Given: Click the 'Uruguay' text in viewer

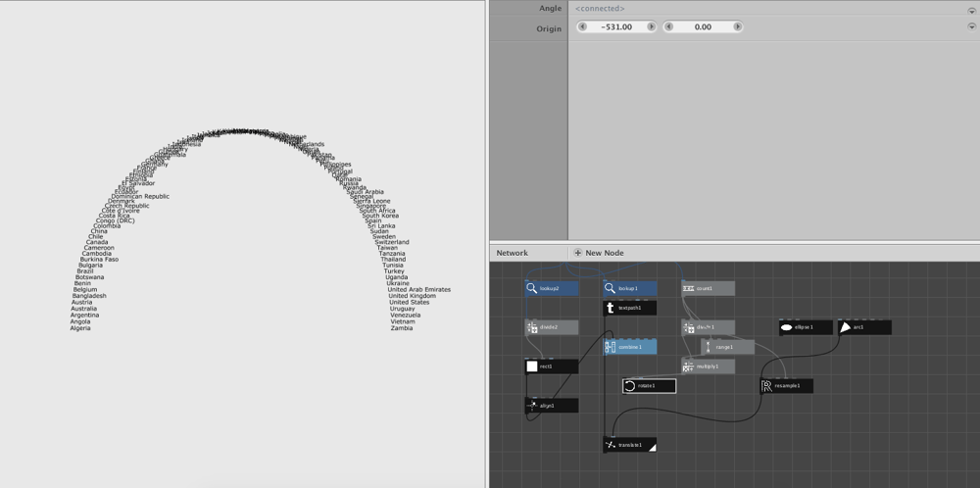Looking at the screenshot, I should click(x=402, y=309).
